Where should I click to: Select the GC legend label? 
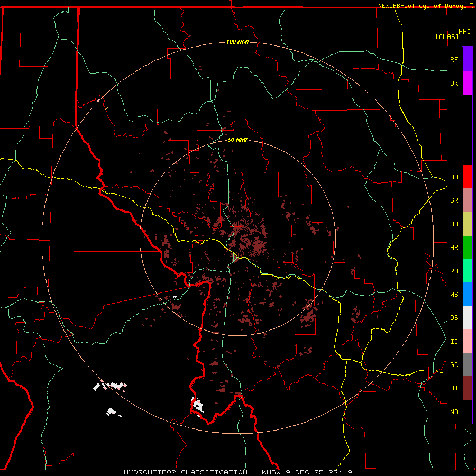[x=454, y=365]
